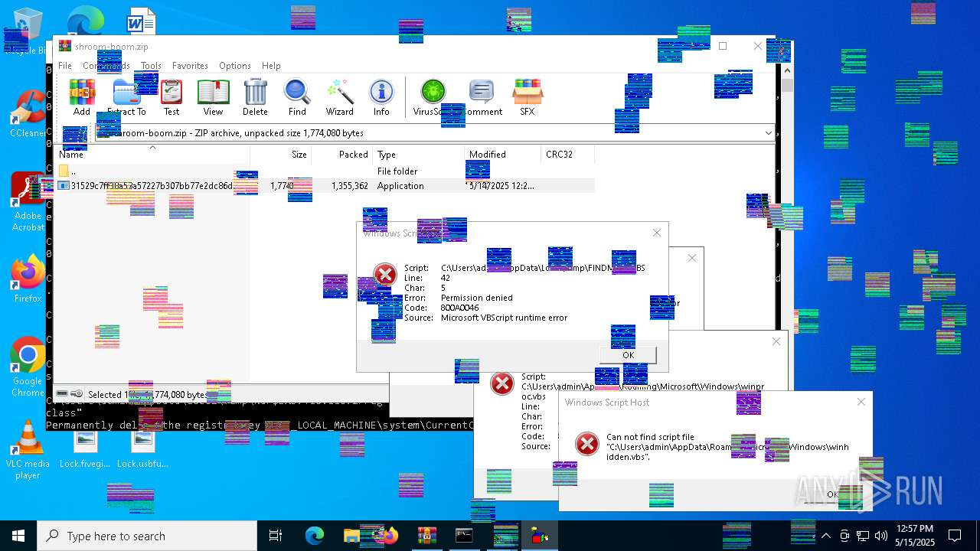Click the Comment toolbar icon
Image resolution: width=980 pixels, height=551 pixels.
[x=482, y=97]
